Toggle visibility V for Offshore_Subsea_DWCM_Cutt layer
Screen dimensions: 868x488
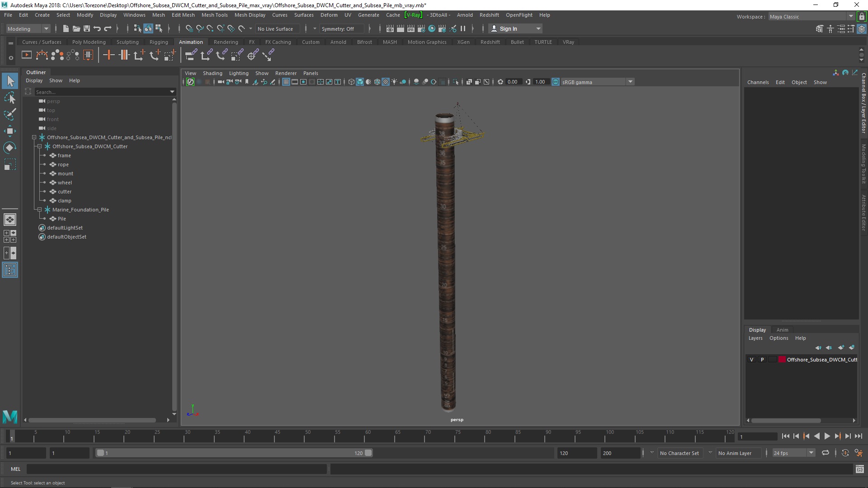coord(752,359)
